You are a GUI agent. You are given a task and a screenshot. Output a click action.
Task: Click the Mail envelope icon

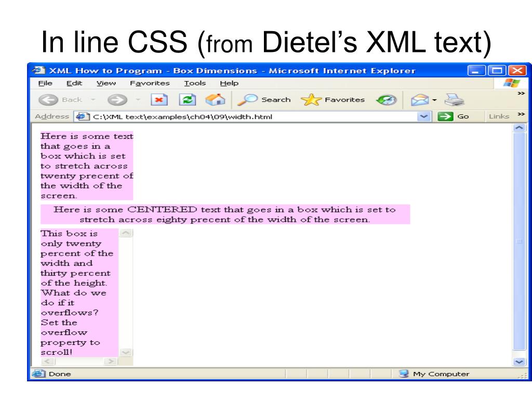420,100
